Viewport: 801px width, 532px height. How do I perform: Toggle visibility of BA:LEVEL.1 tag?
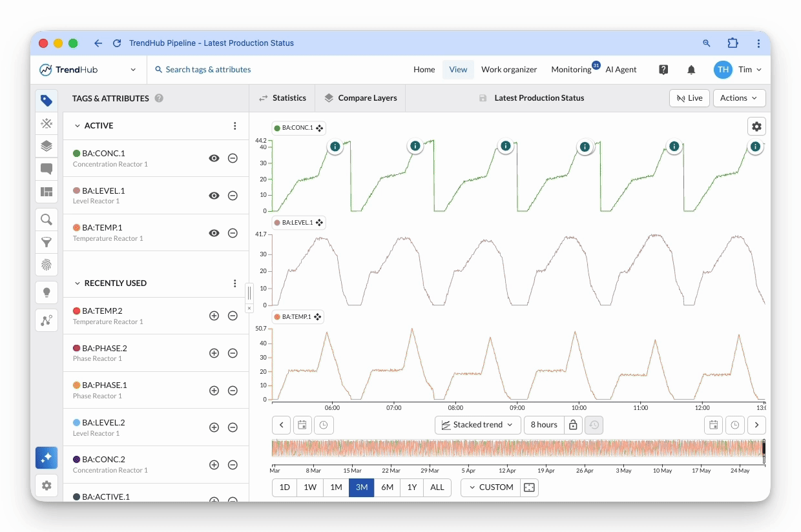214,196
